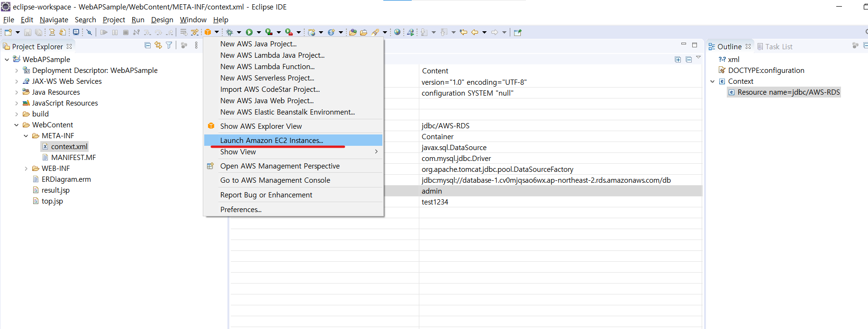Click the Open Web Browser globe icon
Viewport: 868px width, 329px height.
(398, 32)
